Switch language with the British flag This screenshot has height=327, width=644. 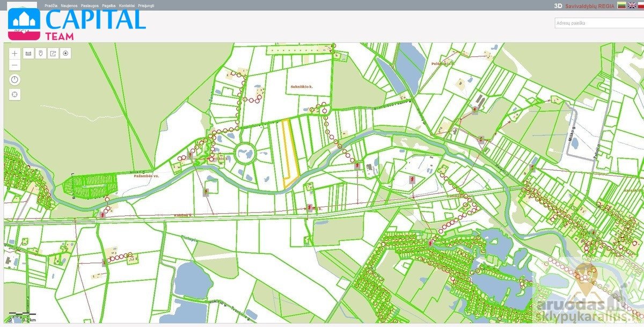pos(633,5)
